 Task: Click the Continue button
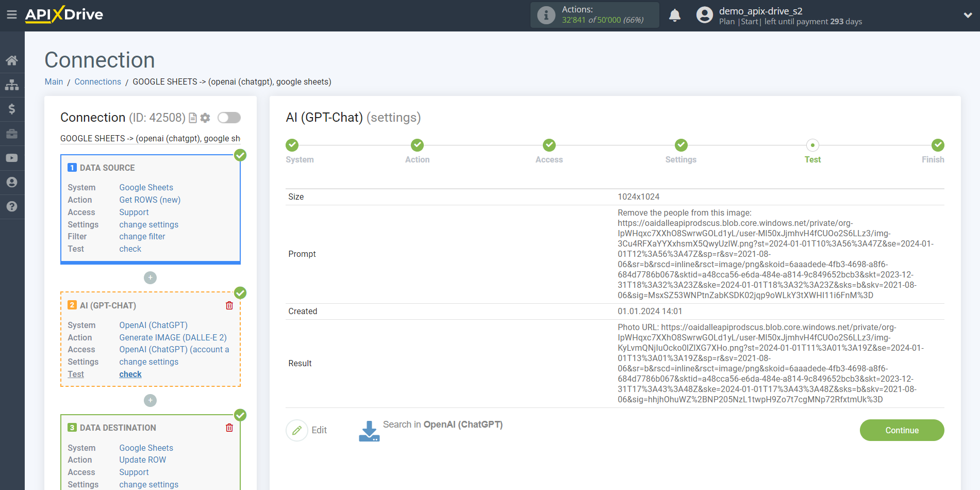902,430
